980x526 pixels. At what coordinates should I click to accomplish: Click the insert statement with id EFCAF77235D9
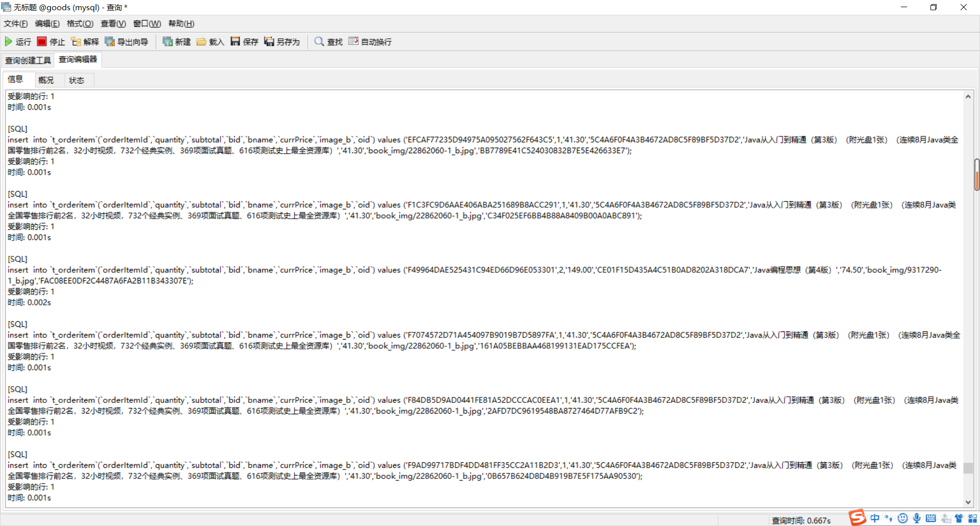click(x=483, y=145)
